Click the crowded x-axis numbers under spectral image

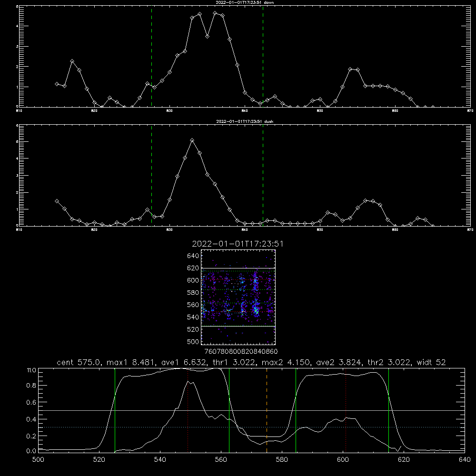(241, 351)
